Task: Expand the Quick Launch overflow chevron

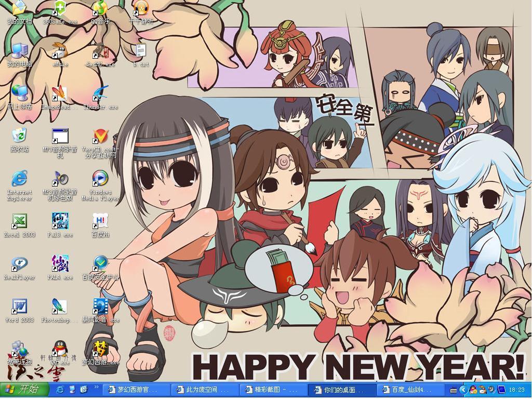Action: [97, 388]
